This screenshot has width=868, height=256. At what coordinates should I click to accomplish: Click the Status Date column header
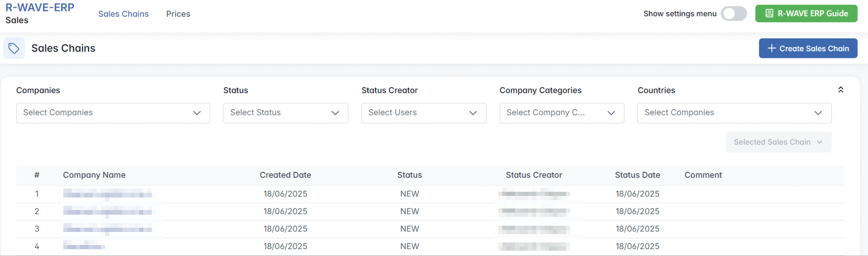point(637,175)
